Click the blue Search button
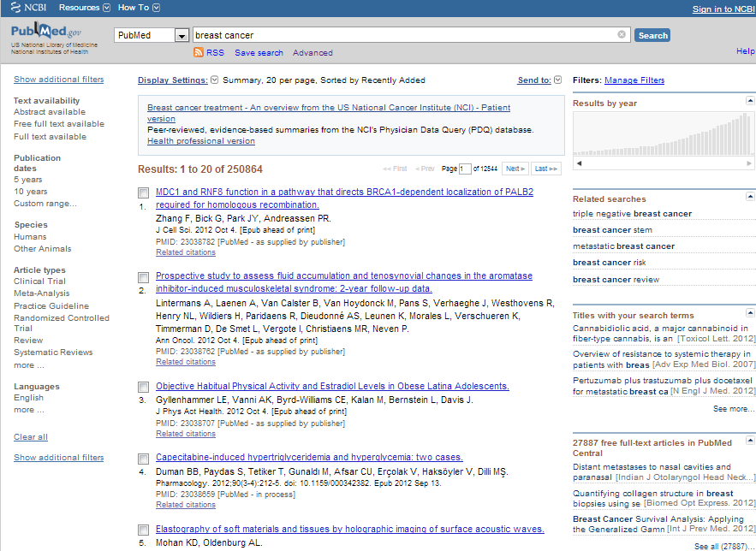Viewport: 756px width, 551px height. [652, 35]
